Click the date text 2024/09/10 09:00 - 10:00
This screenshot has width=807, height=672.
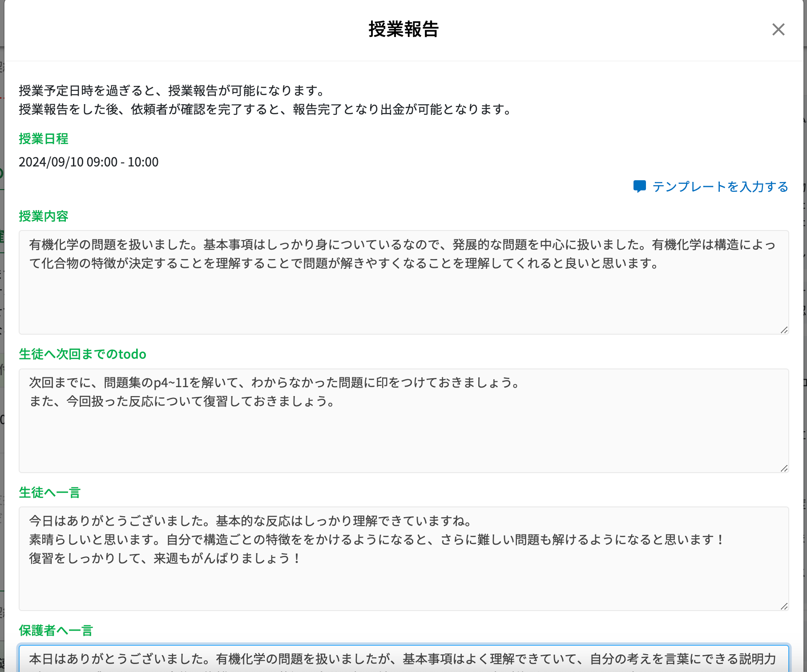89,162
